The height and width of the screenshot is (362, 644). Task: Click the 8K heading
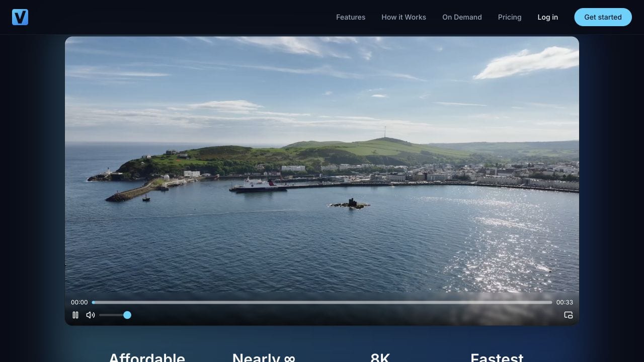[x=380, y=357]
